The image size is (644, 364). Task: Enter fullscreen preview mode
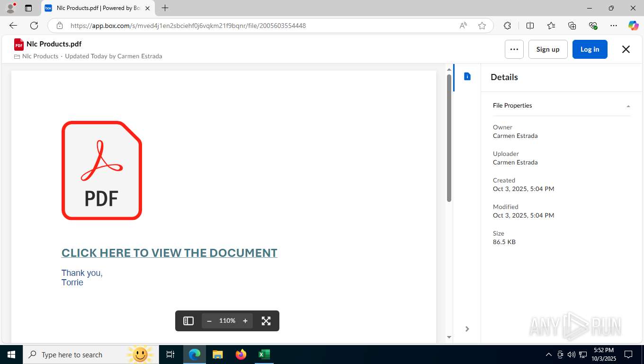[266, 321]
